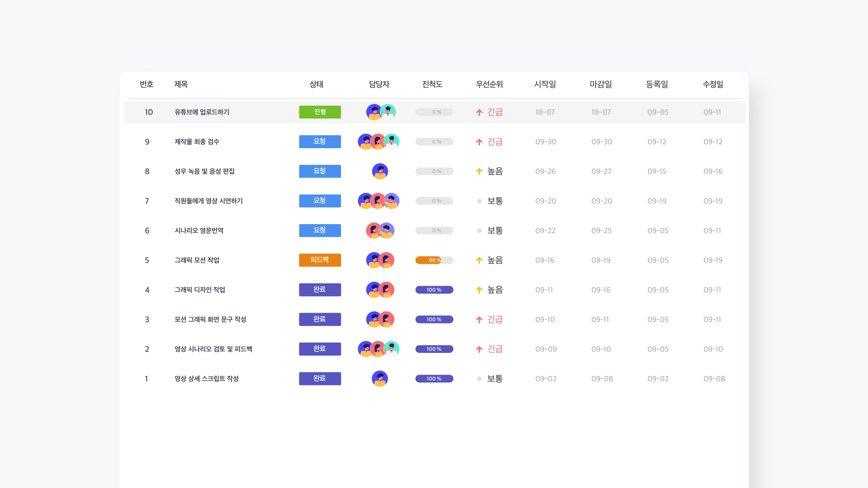This screenshot has width=868, height=488.
Task: Open the task 그래픽 디자인 작업
Action: coord(200,290)
